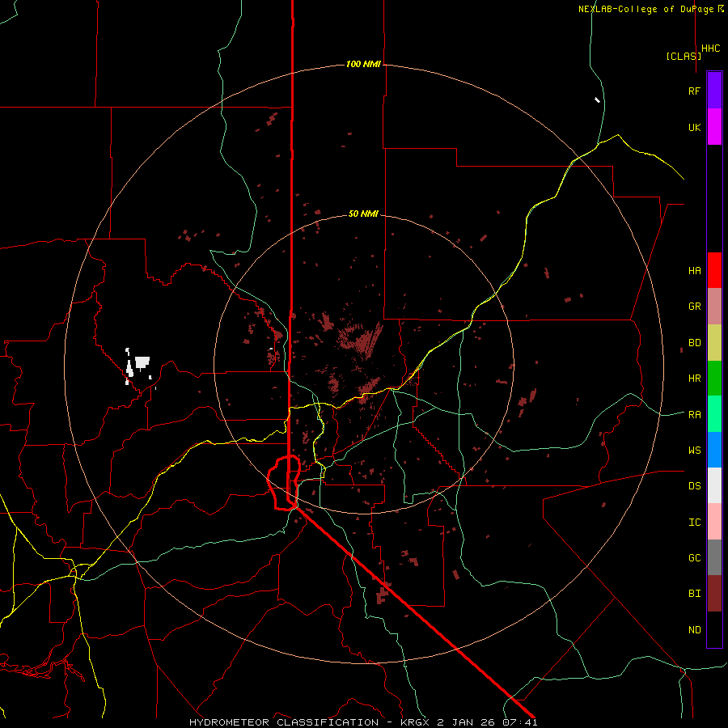Image resolution: width=728 pixels, height=728 pixels.
Task: Click the IC legend label
Action: pos(694,523)
